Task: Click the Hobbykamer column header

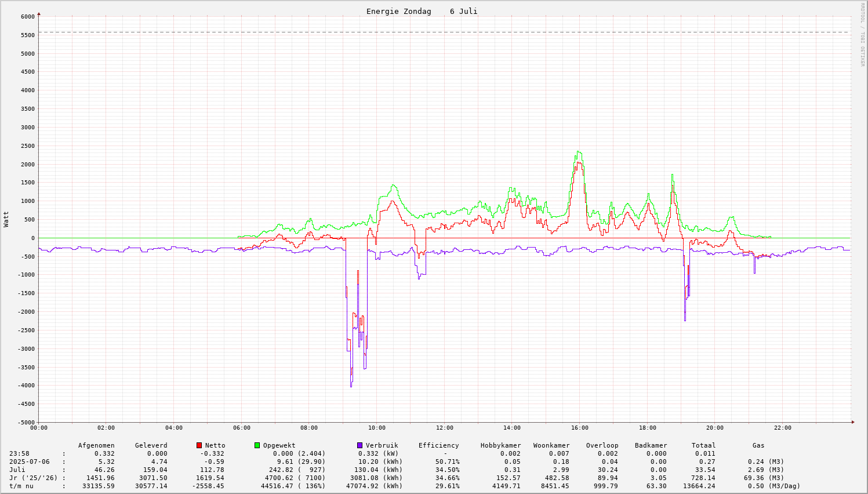Action: [500, 445]
